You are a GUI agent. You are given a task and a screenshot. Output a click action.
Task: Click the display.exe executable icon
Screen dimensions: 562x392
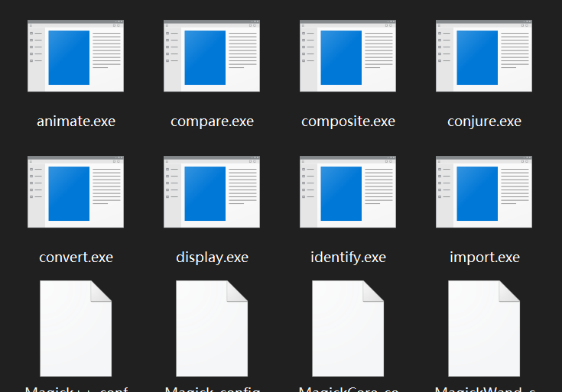(212, 192)
